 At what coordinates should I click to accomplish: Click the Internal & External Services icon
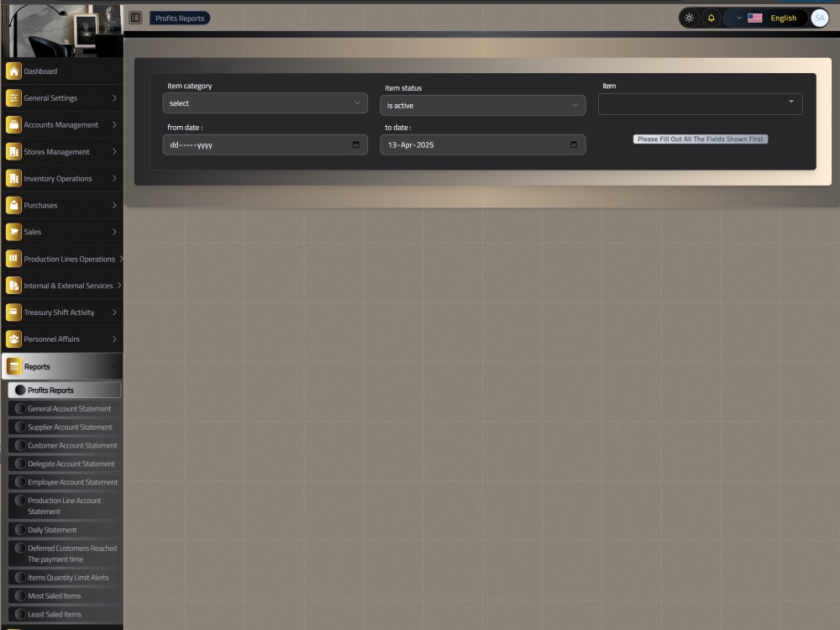pos(13,286)
